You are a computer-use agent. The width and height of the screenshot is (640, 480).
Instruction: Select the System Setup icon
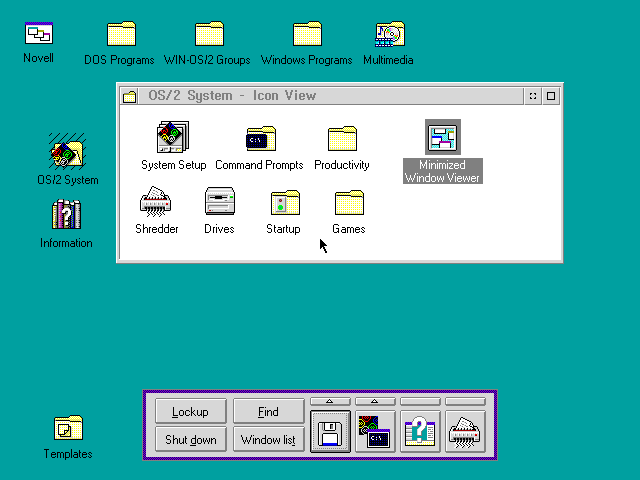[x=173, y=137]
